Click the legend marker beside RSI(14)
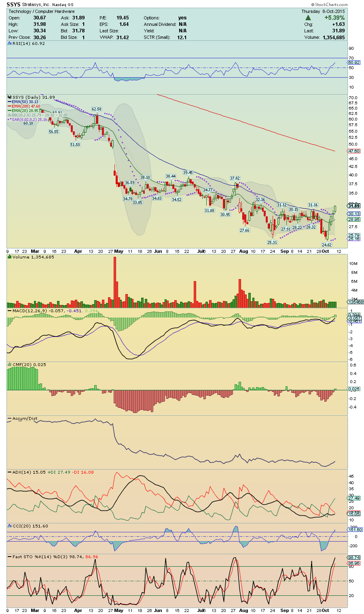This screenshot has width=364, height=614. point(10,43)
